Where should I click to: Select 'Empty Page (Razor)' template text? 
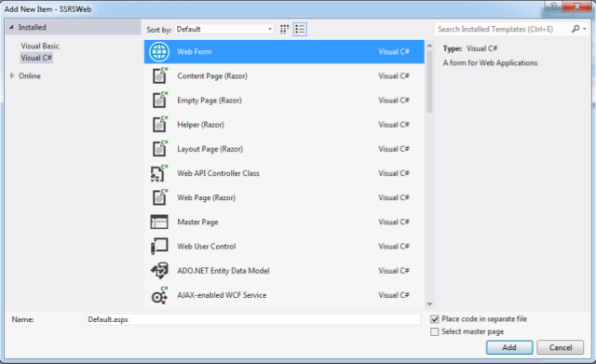click(x=210, y=101)
